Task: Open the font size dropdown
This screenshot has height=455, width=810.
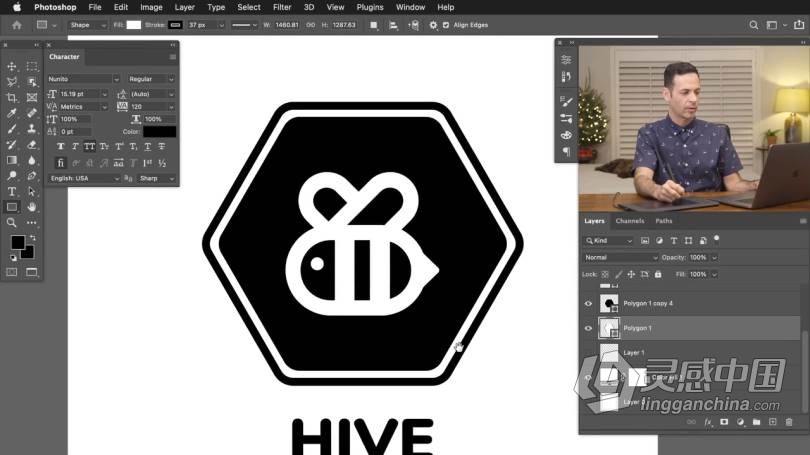Action: pos(104,94)
